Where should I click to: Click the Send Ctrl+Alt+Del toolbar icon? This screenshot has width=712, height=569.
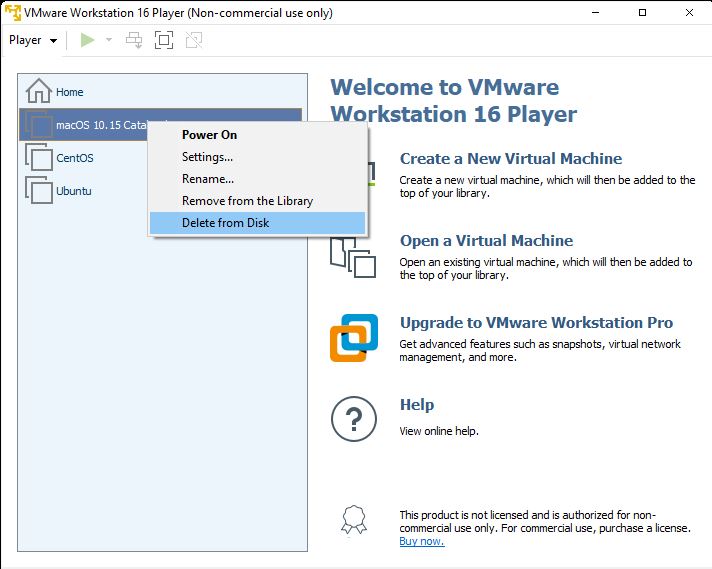tap(134, 40)
